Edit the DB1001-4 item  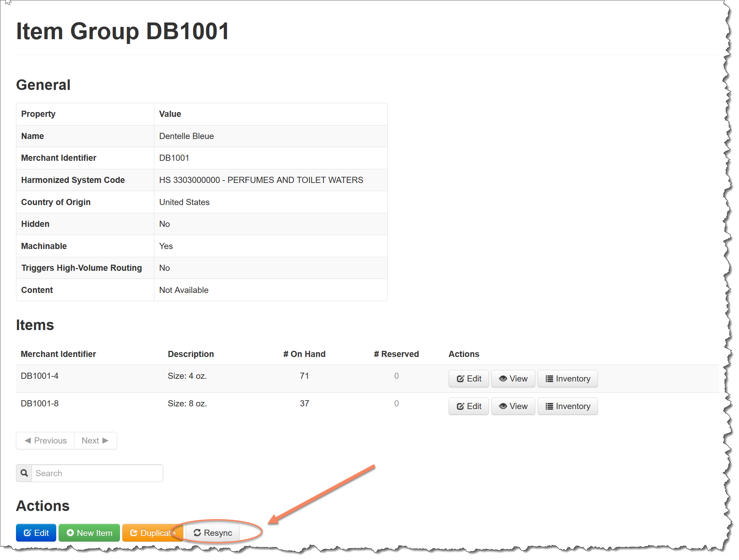tap(468, 378)
